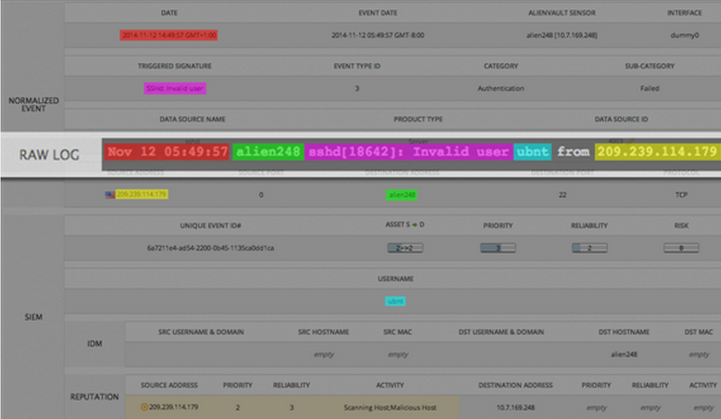Click sensor value alien248 [10.7.169.248]
Screen dimensions: 721x419
click(562, 35)
